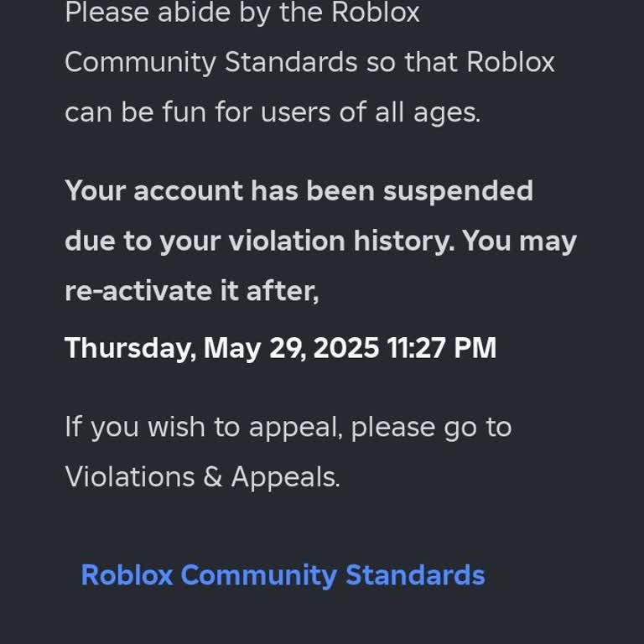Click the 'Violations & Appeals.' text

[x=202, y=476]
